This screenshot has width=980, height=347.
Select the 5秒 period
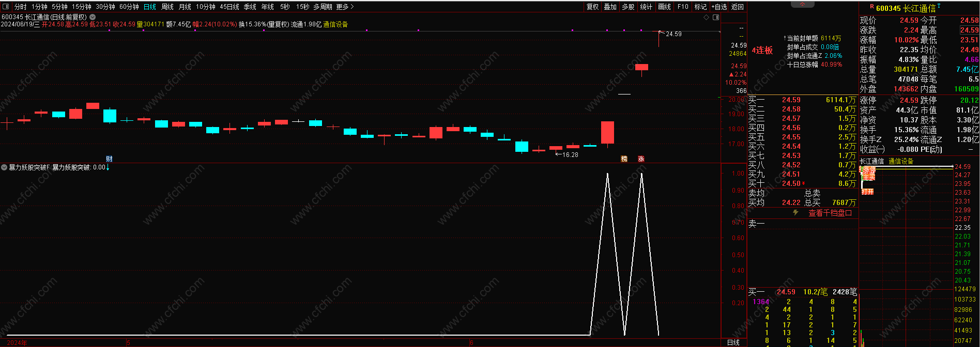tap(285, 7)
